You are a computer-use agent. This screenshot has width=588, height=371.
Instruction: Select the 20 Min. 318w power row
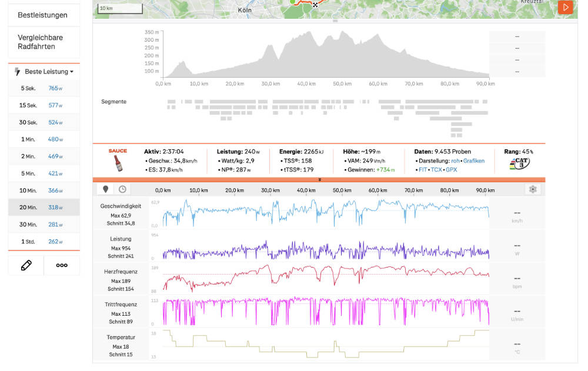(x=44, y=207)
